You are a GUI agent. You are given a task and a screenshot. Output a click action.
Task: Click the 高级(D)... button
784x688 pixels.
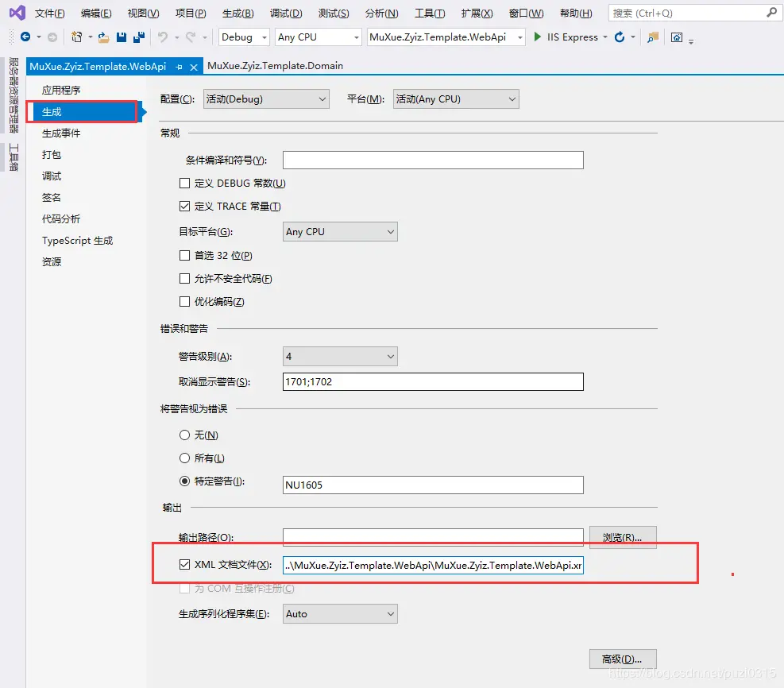click(x=623, y=659)
